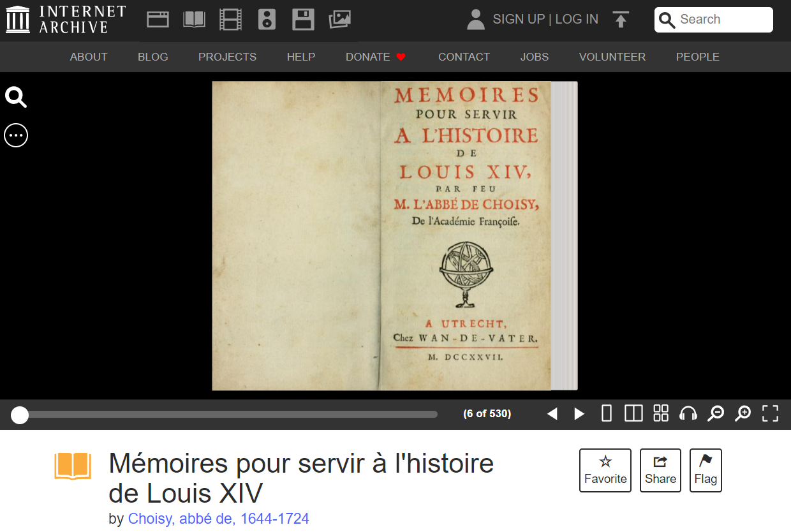Start the read-aloud headphones feature
The width and height of the screenshot is (791, 532).
(x=688, y=413)
